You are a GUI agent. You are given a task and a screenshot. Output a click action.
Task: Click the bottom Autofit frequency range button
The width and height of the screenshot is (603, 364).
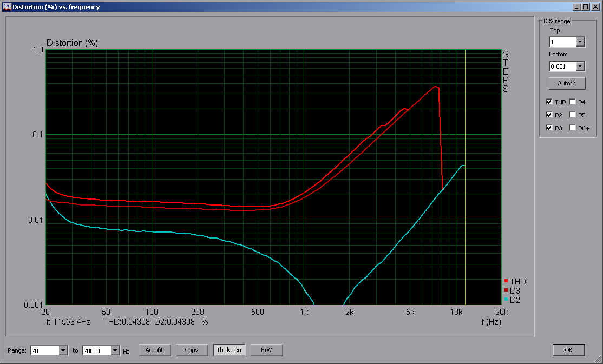coord(154,350)
